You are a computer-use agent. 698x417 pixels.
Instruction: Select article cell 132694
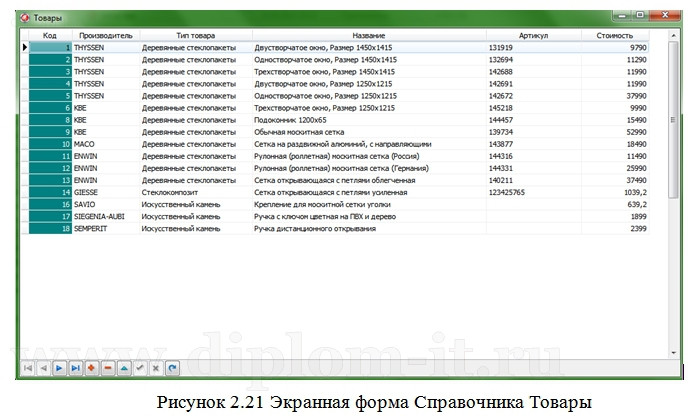(x=534, y=60)
